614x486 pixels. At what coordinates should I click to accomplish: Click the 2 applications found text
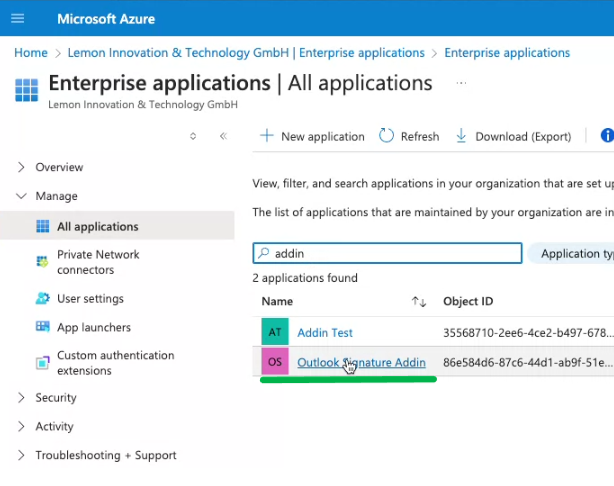tap(305, 278)
